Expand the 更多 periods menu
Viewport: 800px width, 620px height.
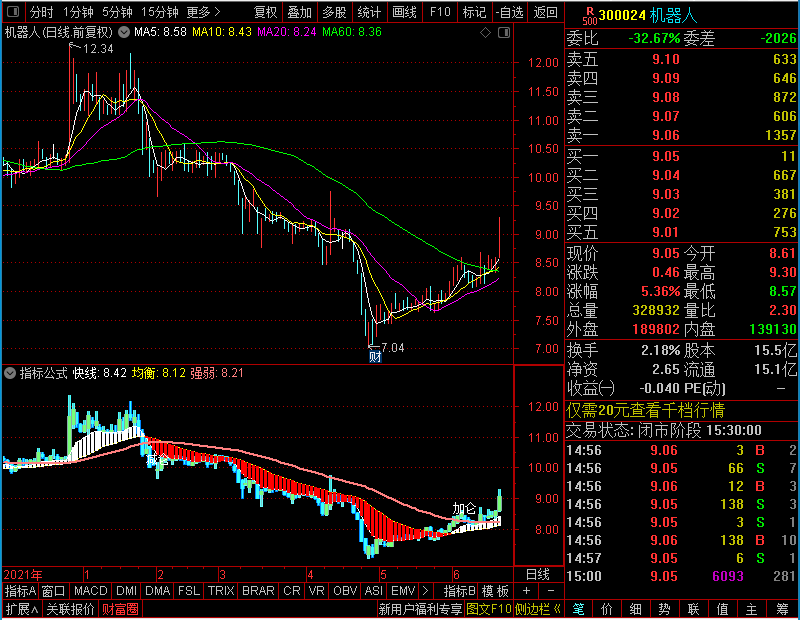[x=204, y=12]
